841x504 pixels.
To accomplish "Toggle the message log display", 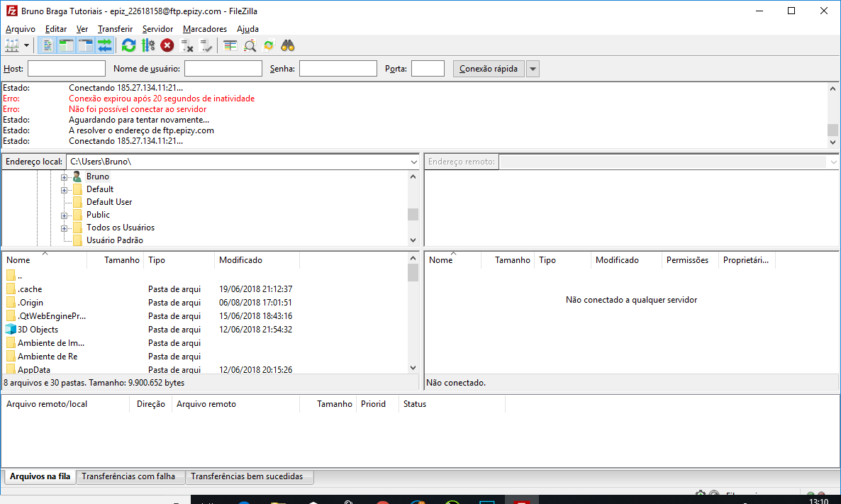I will [x=46, y=45].
